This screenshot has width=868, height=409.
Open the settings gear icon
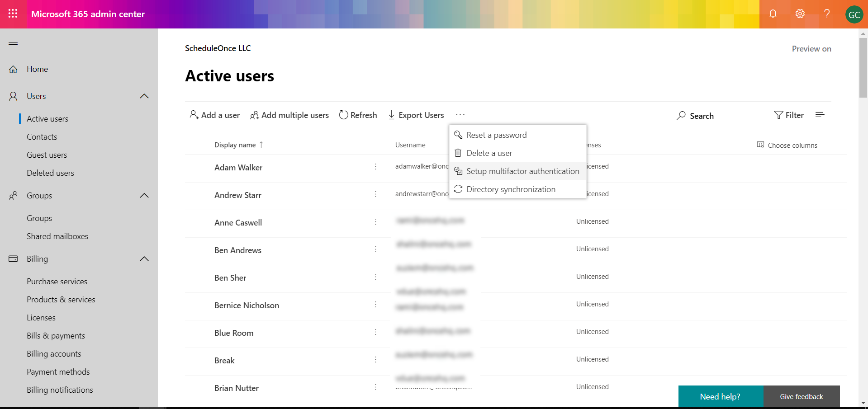click(800, 14)
